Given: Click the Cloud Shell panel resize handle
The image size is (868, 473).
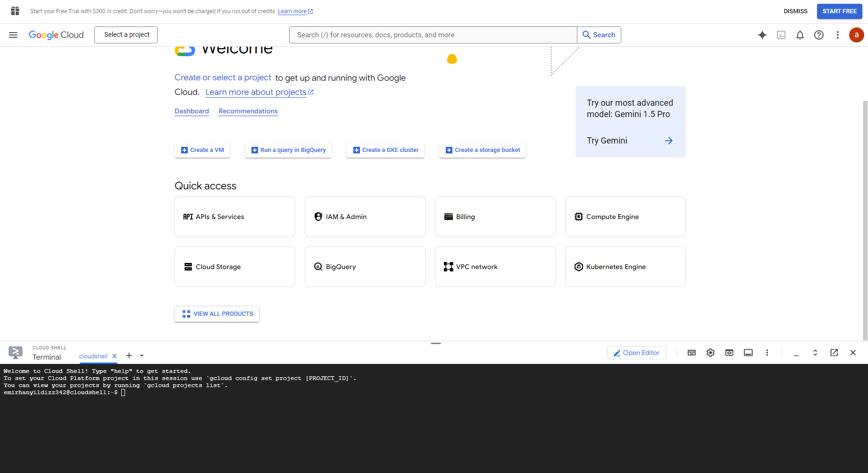Looking at the screenshot, I should coord(436,344).
